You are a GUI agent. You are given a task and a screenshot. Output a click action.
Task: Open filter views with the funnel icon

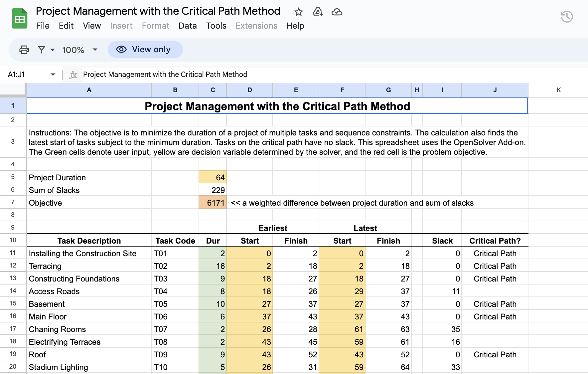click(41, 49)
